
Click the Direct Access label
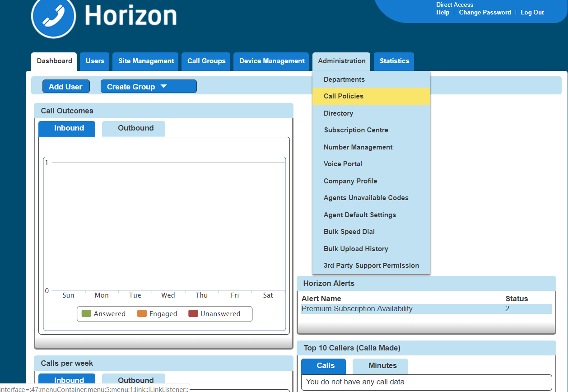pyautogui.click(x=455, y=5)
